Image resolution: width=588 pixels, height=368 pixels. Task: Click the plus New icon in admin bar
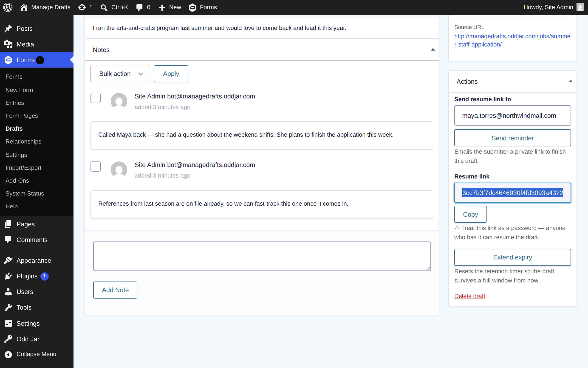click(162, 8)
